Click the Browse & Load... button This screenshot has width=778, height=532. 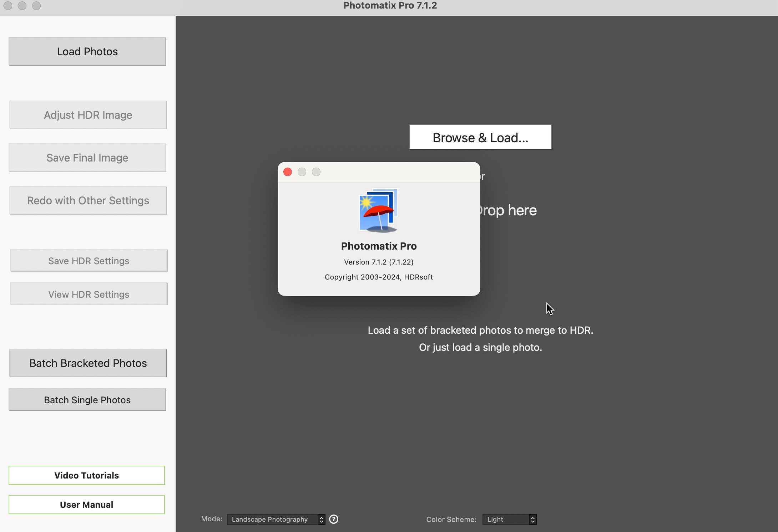pos(480,138)
